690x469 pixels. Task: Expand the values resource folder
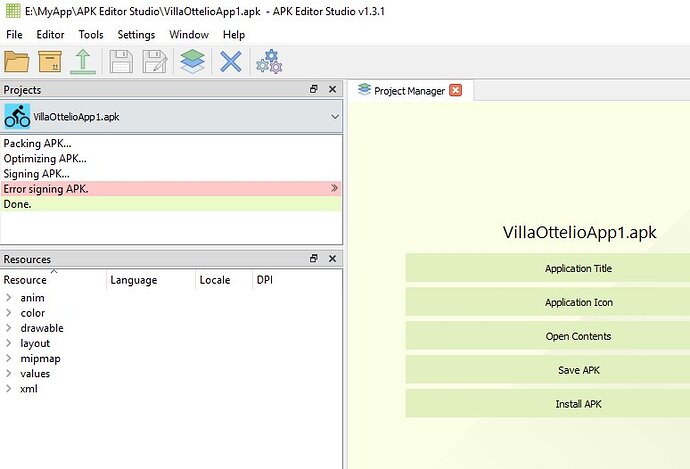pos(8,373)
